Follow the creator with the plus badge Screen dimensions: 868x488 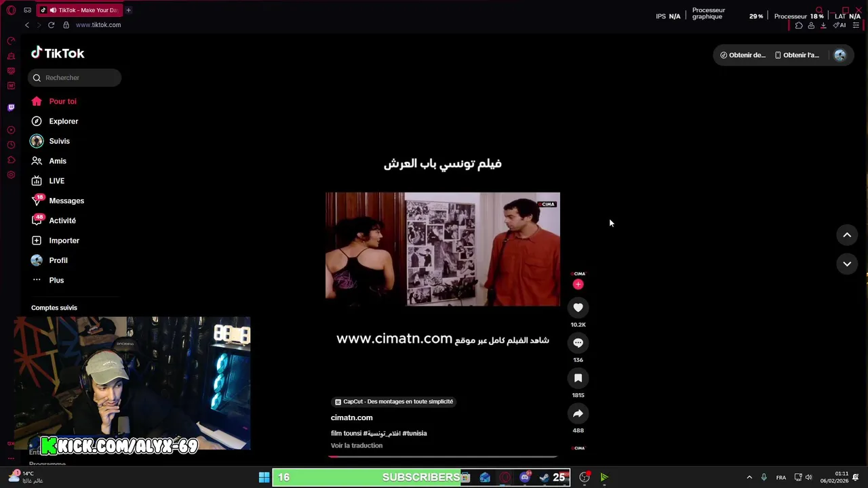coord(578,285)
